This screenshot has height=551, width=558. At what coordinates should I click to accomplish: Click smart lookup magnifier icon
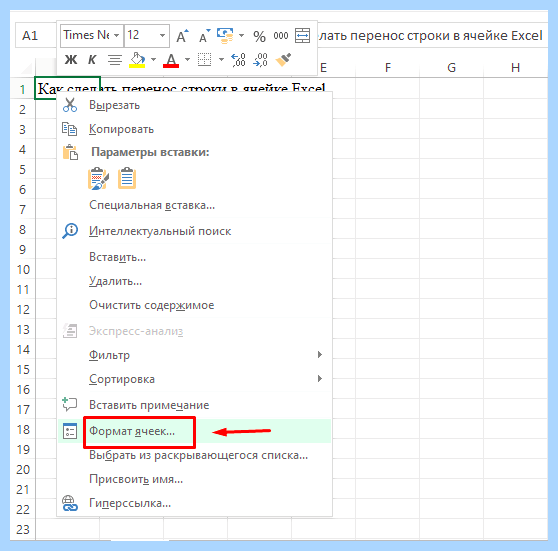70,231
